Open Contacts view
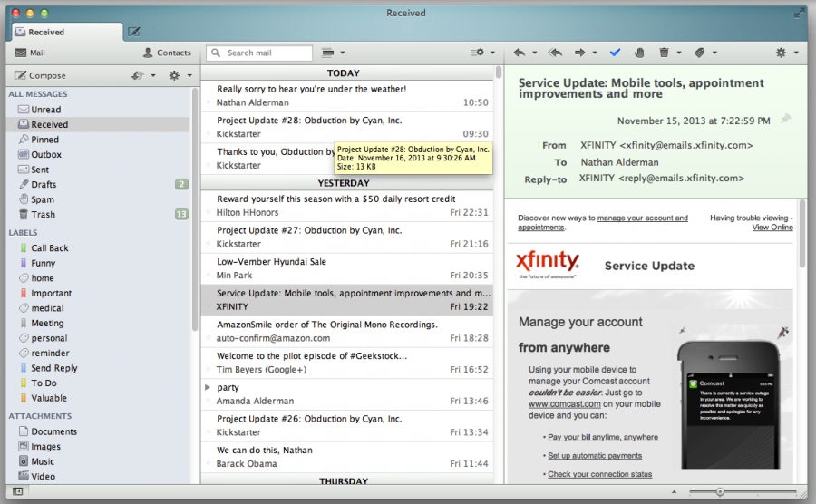This screenshot has width=816, height=504. tap(167, 53)
